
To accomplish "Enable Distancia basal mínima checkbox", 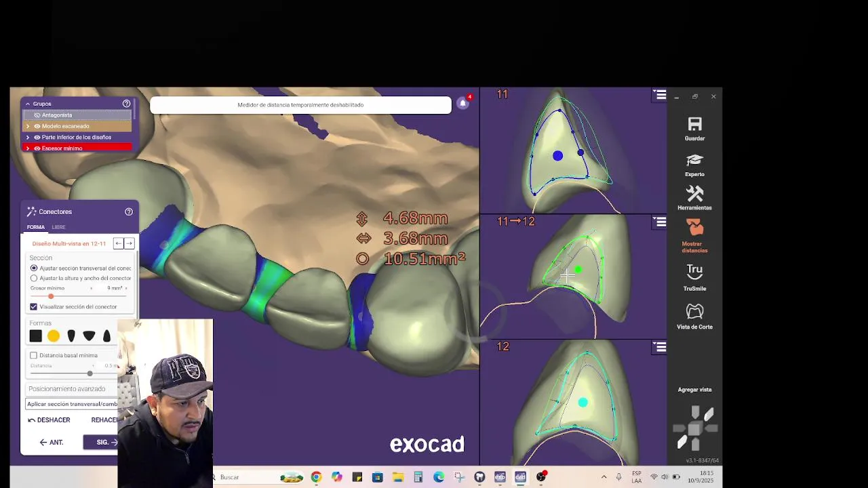I will click(33, 355).
